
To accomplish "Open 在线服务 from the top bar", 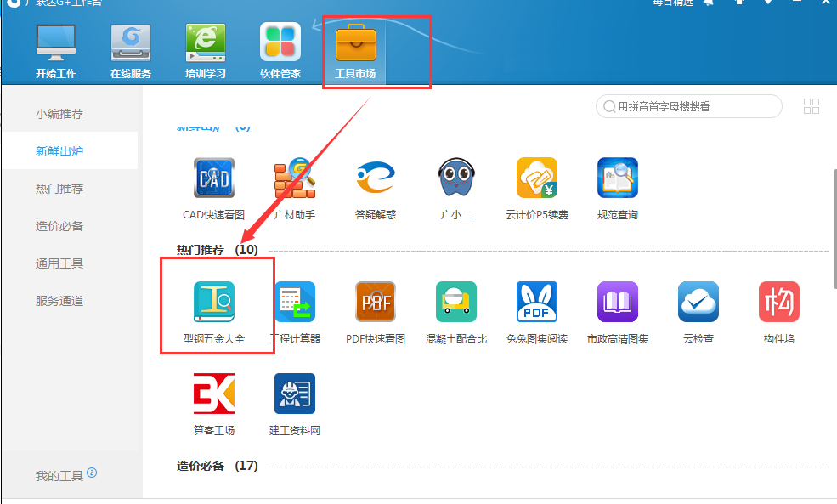I will coord(131,52).
